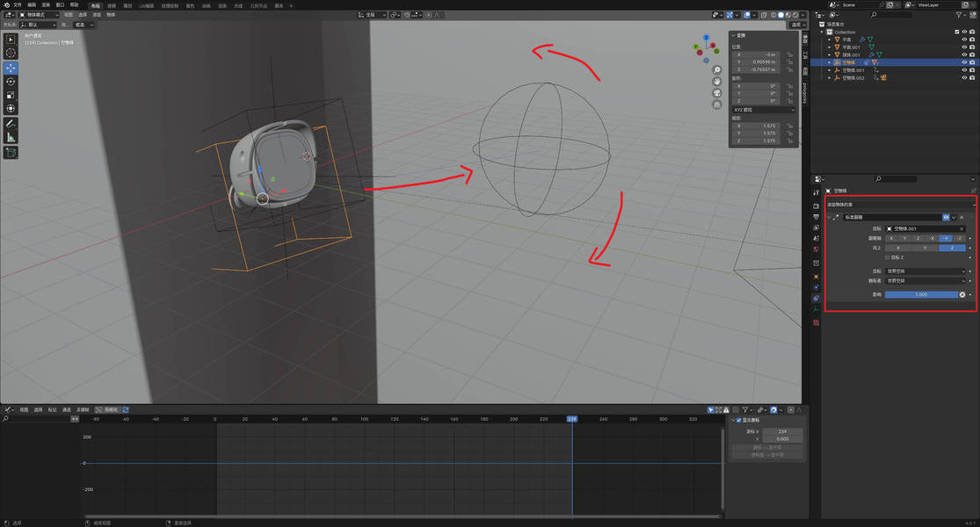Remove the track-to constraint with X
The image size is (980, 527).
pos(962,217)
